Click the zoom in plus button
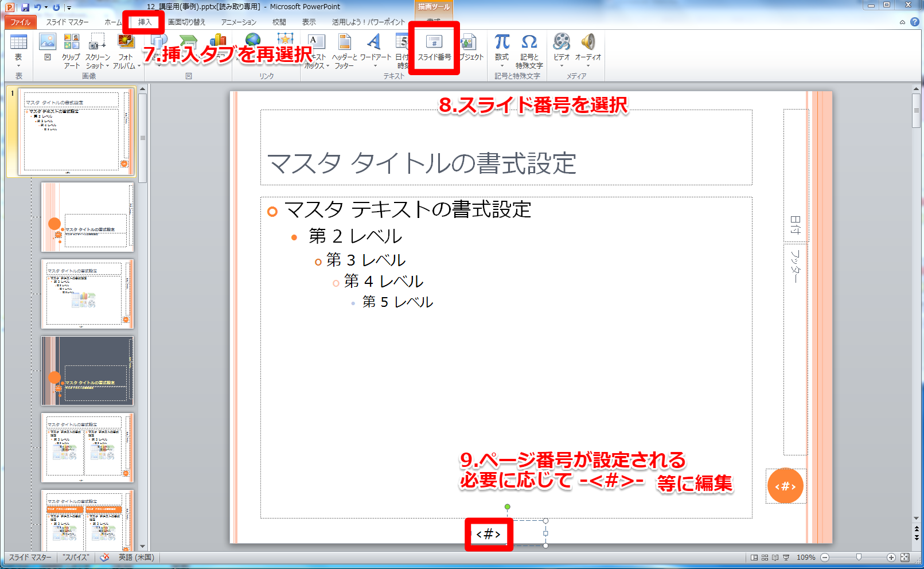Viewport: 924px width, 569px height. pyautogui.click(x=891, y=558)
